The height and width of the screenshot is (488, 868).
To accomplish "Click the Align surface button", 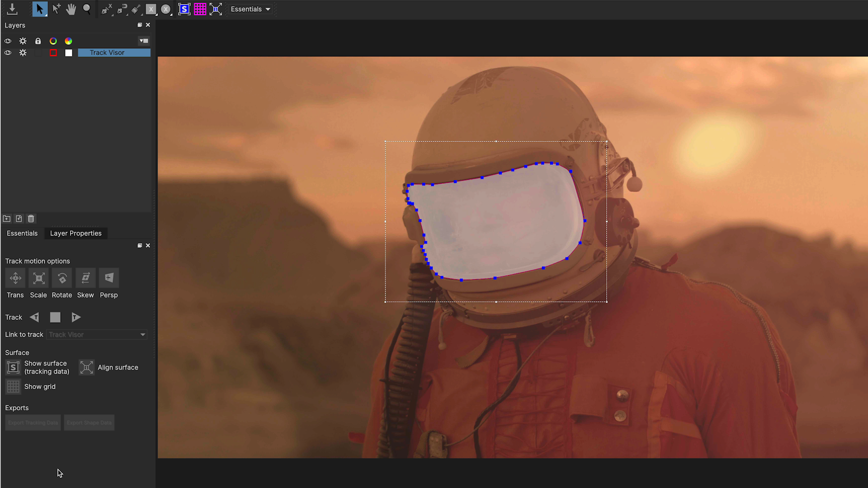I will pyautogui.click(x=86, y=366).
